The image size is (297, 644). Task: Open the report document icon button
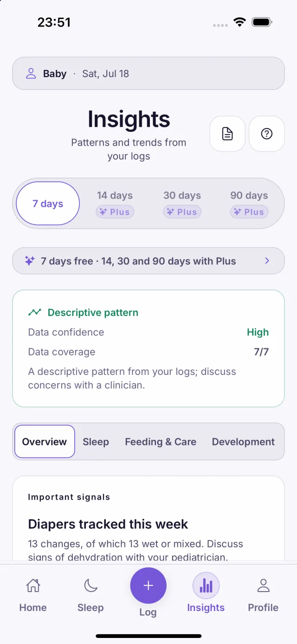pos(227,134)
